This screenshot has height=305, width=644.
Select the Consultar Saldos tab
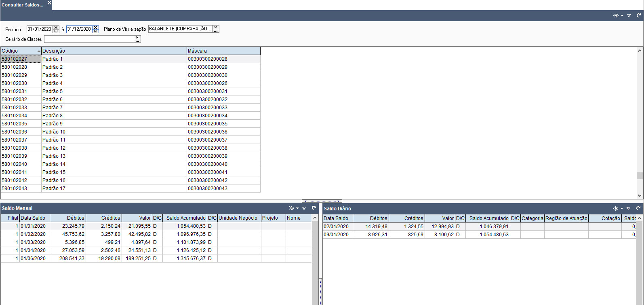(x=22, y=5)
